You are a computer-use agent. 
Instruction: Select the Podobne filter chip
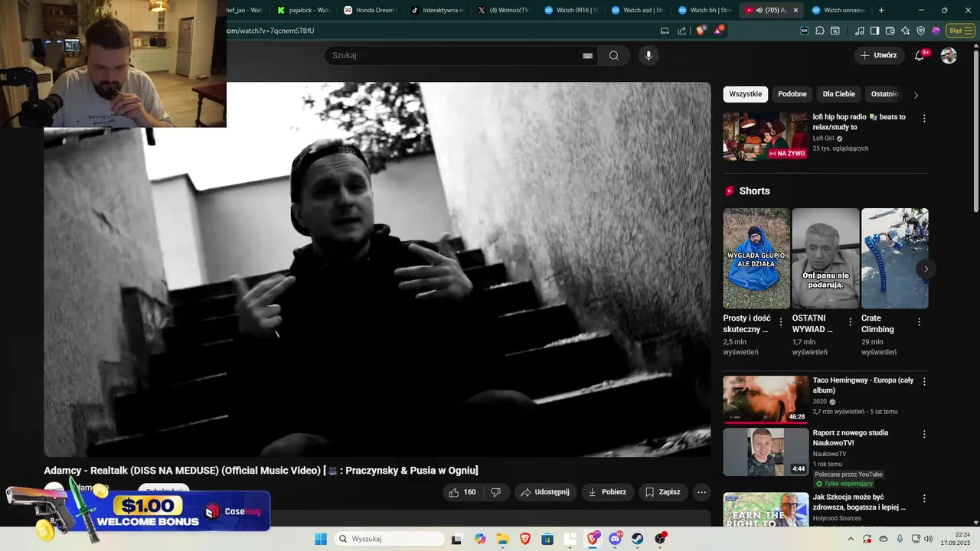pos(792,94)
